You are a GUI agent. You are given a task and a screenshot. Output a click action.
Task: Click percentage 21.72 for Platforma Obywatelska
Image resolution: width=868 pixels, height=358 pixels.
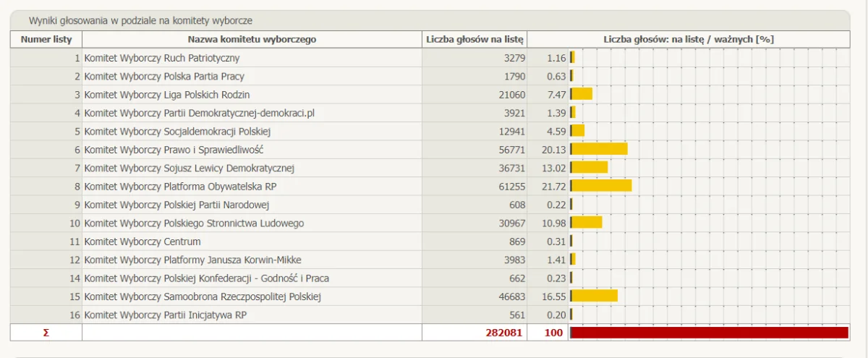click(553, 187)
